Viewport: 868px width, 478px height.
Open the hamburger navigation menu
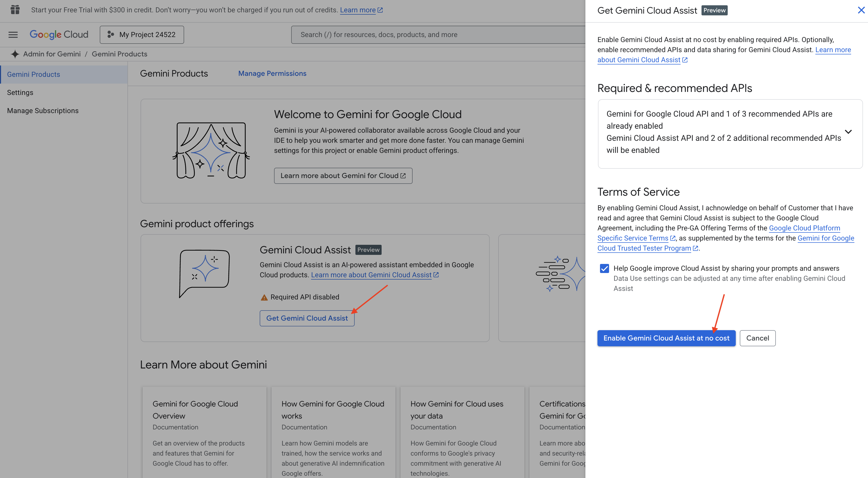point(13,35)
